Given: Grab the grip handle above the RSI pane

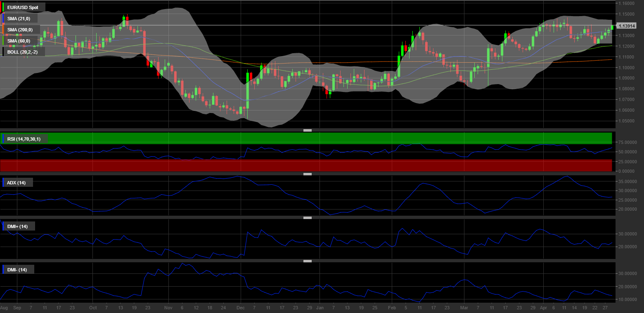Looking at the screenshot, I should click(x=308, y=130).
